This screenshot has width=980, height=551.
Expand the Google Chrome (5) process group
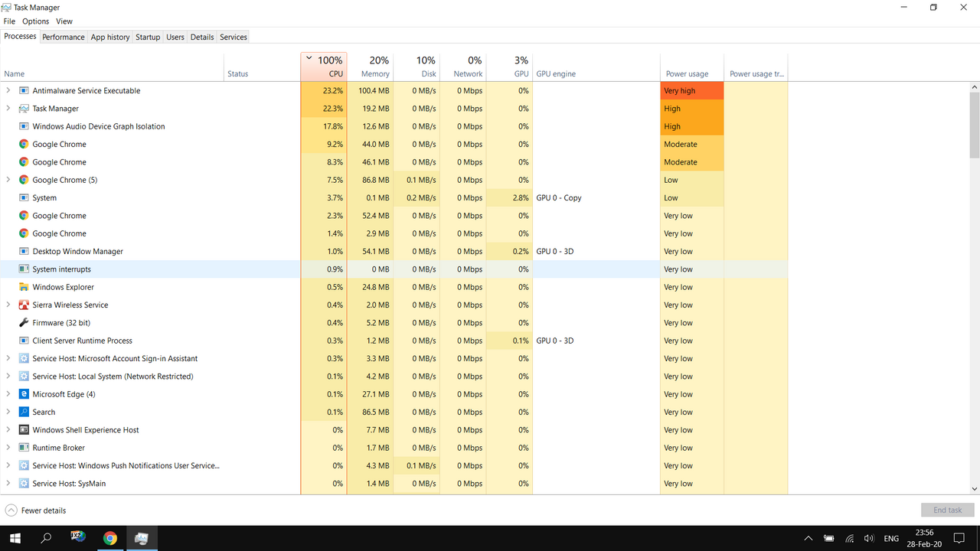(x=8, y=180)
